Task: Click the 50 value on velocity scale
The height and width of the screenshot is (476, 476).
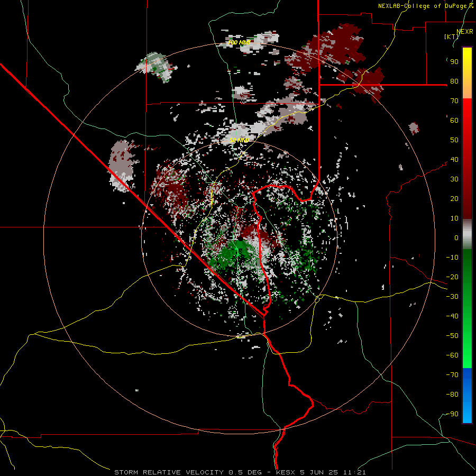Action: 454,140
